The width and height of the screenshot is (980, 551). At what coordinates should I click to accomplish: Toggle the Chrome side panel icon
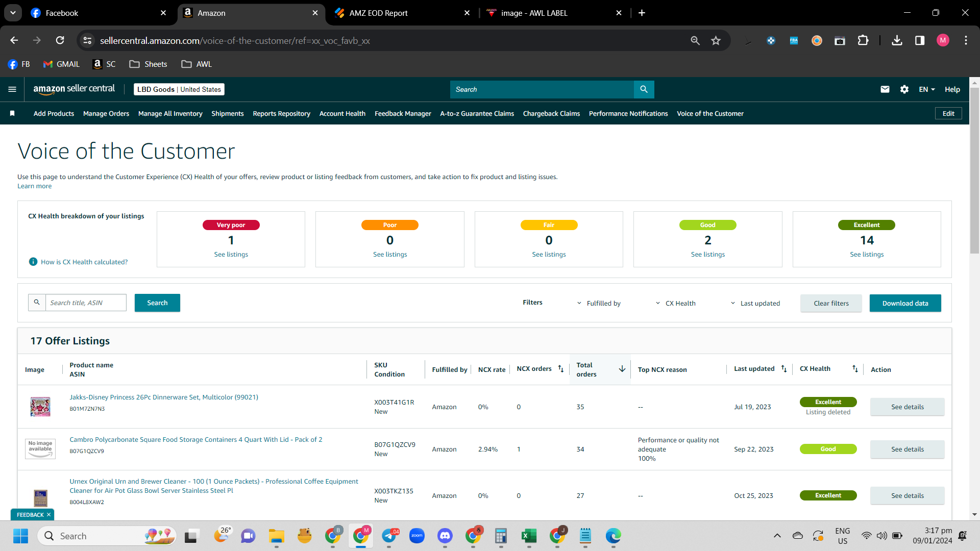click(x=920, y=40)
